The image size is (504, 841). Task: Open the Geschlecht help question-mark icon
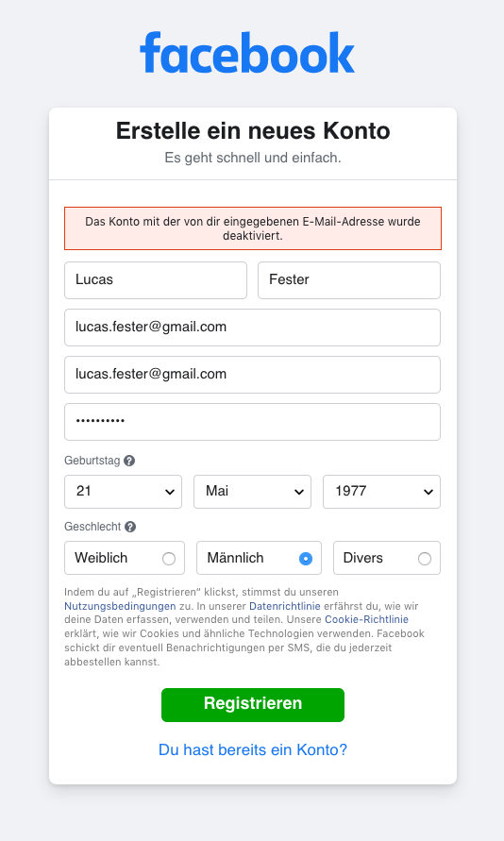click(x=130, y=527)
